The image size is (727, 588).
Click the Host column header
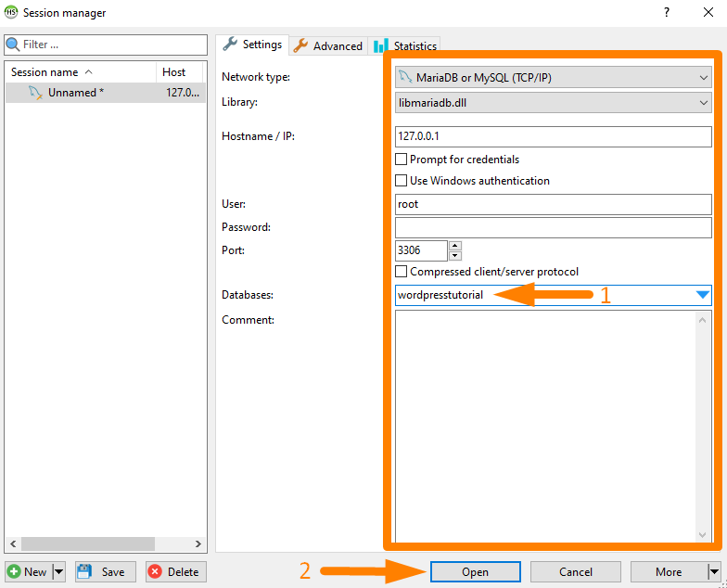(180, 72)
